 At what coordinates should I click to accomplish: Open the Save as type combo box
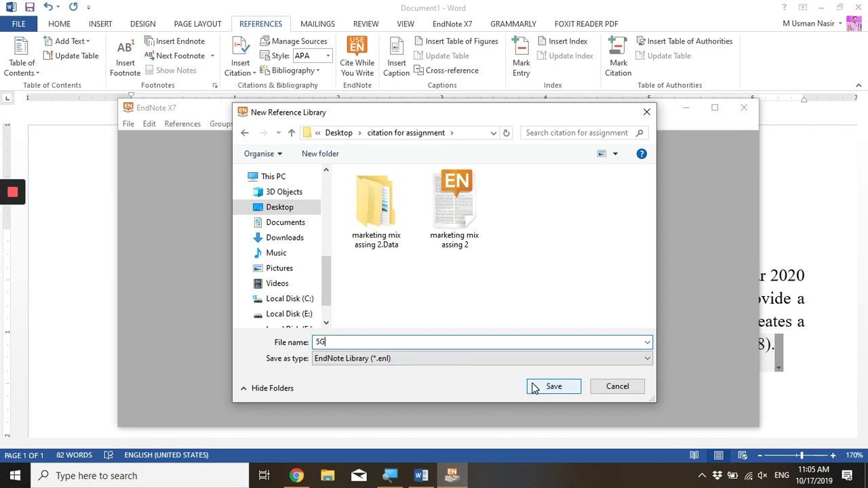[482, 359]
